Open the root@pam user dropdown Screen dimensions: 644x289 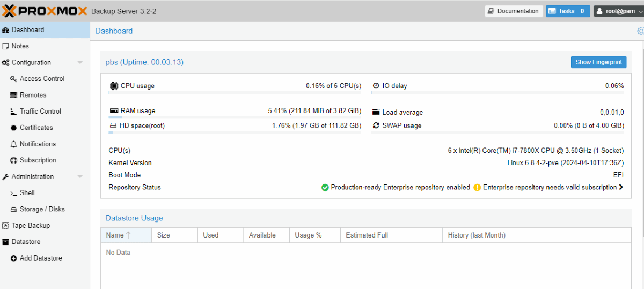coord(618,11)
